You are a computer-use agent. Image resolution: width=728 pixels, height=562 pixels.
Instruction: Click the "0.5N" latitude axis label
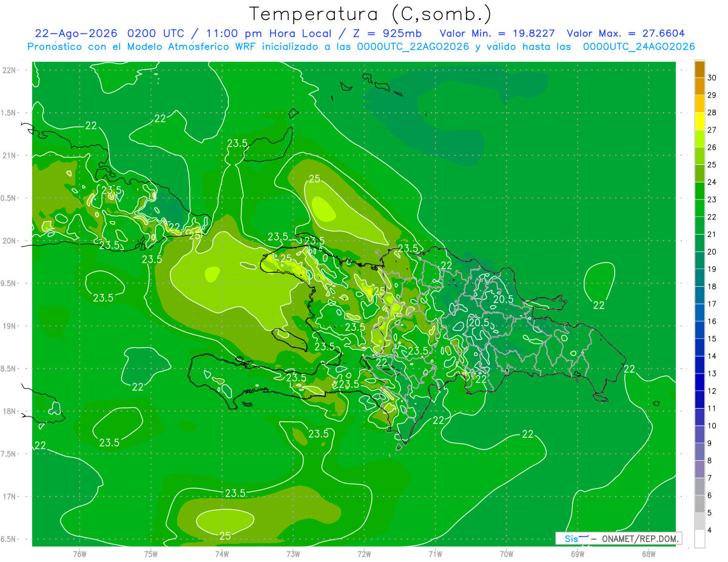[x=9, y=198]
